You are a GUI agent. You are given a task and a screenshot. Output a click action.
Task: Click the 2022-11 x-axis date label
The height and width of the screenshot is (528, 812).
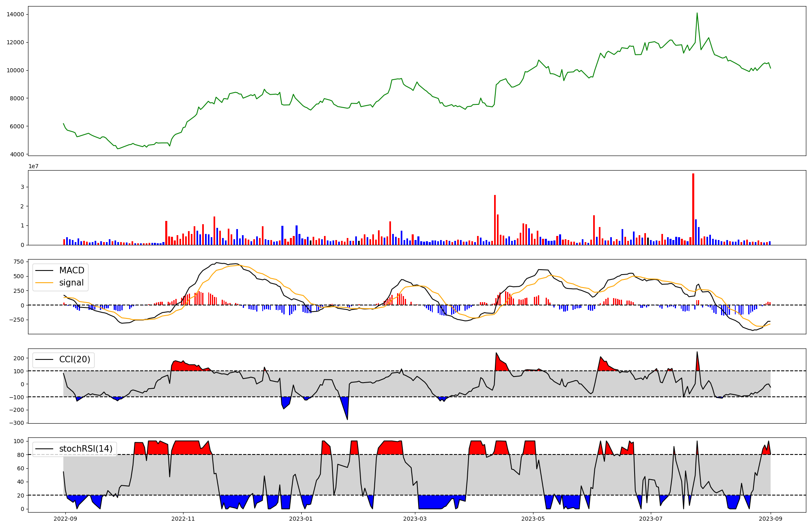coord(183,519)
